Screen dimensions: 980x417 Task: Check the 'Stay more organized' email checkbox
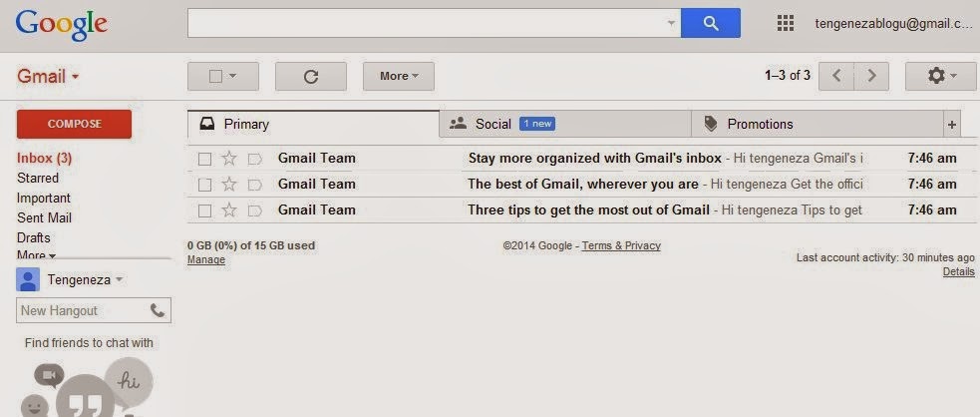pos(204,159)
